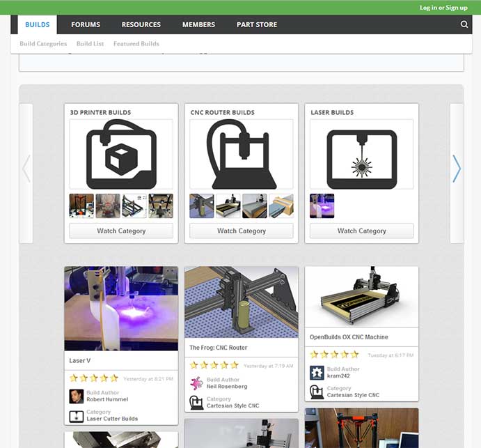Open the OpenBuilds OX CNC Machine image
This screenshot has height=448, width=481.
361,296
